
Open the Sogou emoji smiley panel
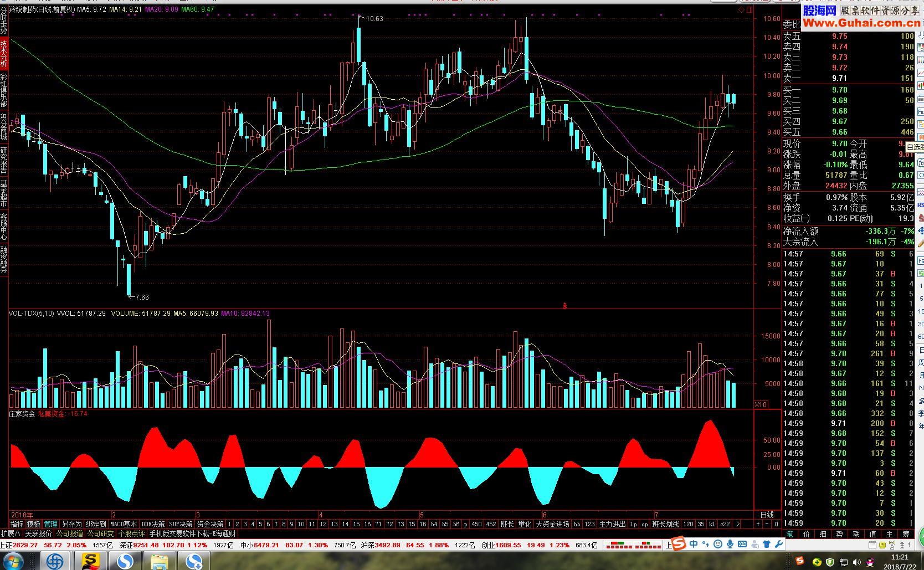click(718, 544)
